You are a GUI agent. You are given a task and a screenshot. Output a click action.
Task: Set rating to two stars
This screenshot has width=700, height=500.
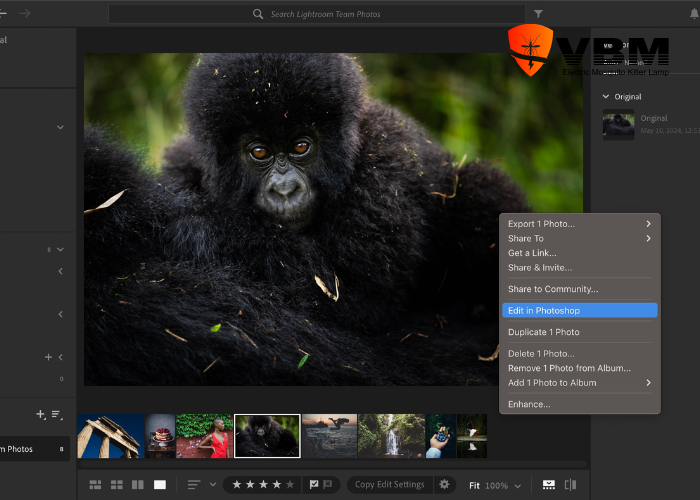pos(250,484)
